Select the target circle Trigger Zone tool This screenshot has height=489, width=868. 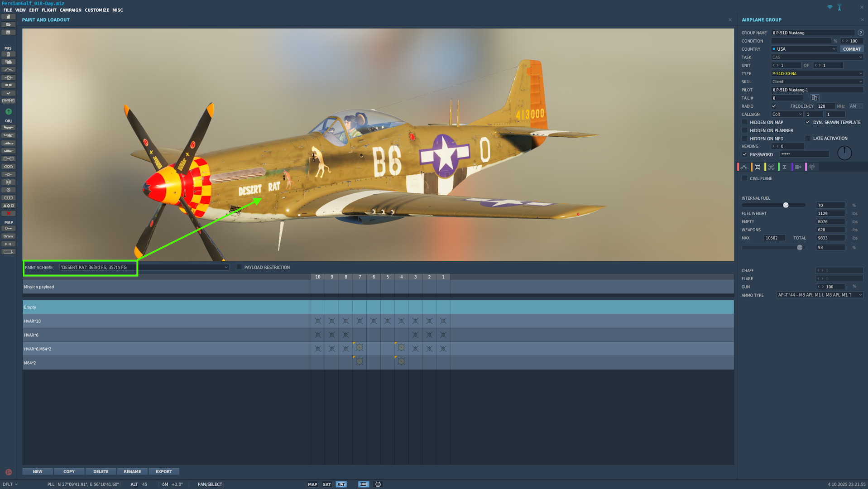point(8,182)
